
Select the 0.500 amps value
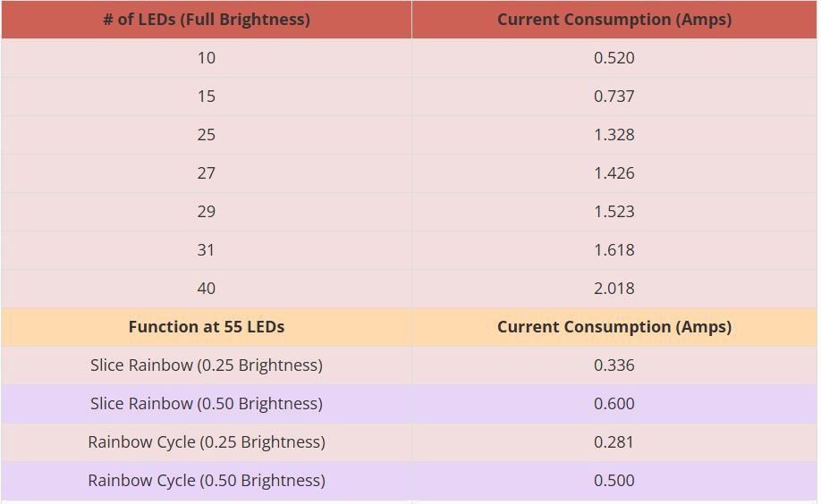(x=614, y=481)
